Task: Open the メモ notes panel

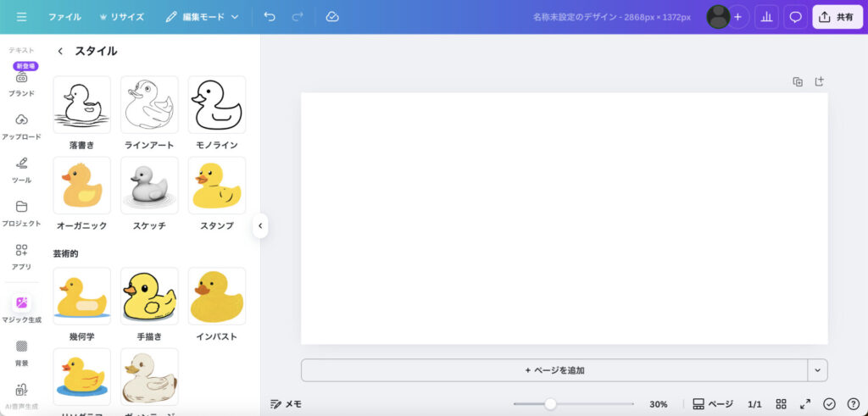Action: [286, 404]
